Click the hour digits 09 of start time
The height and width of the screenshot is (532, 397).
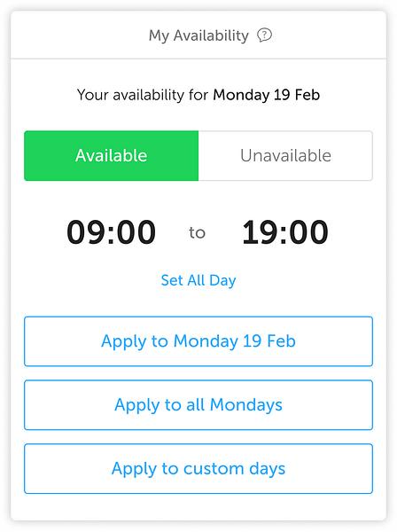[x=86, y=232]
